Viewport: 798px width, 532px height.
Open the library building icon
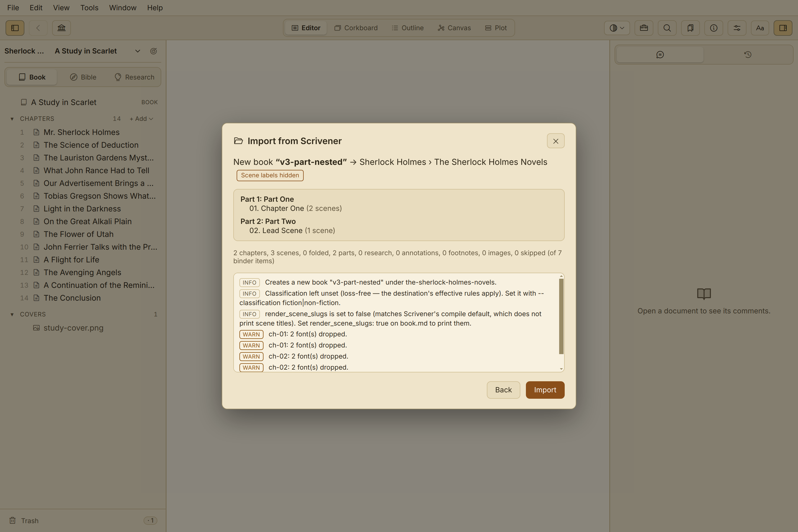pyautogui.click(x=62, y=28)
